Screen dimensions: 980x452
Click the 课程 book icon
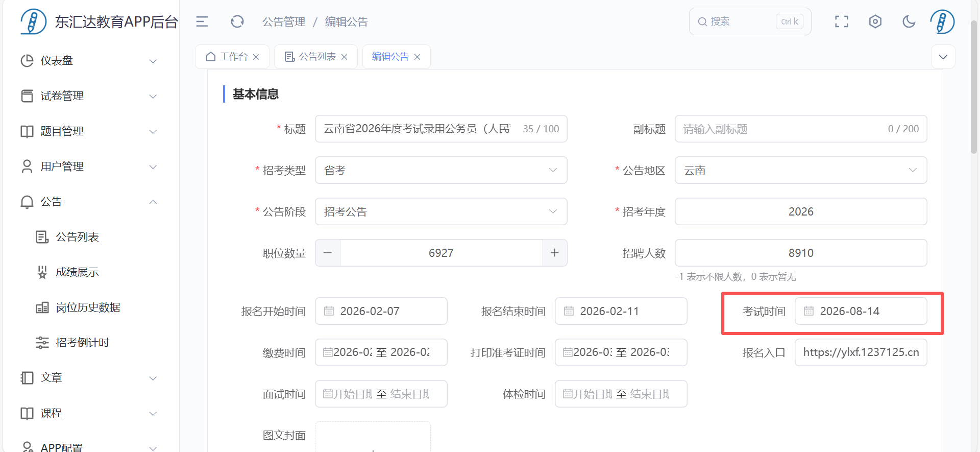[27, 413]
